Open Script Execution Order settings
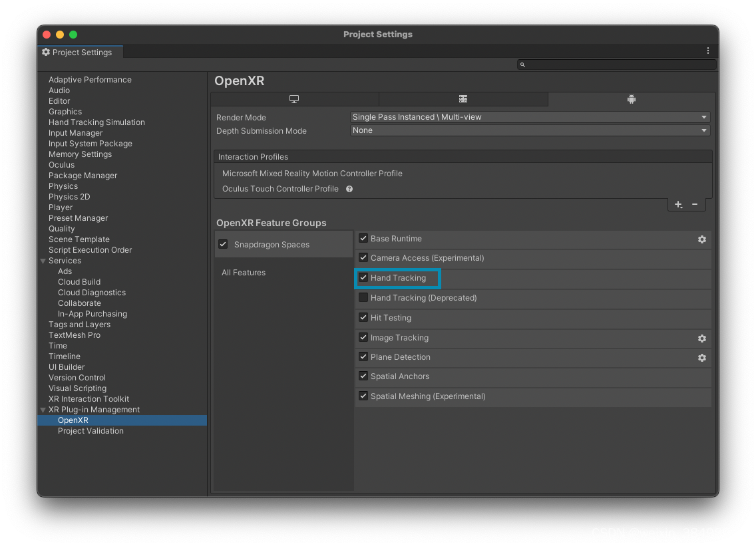 point(90,250)
